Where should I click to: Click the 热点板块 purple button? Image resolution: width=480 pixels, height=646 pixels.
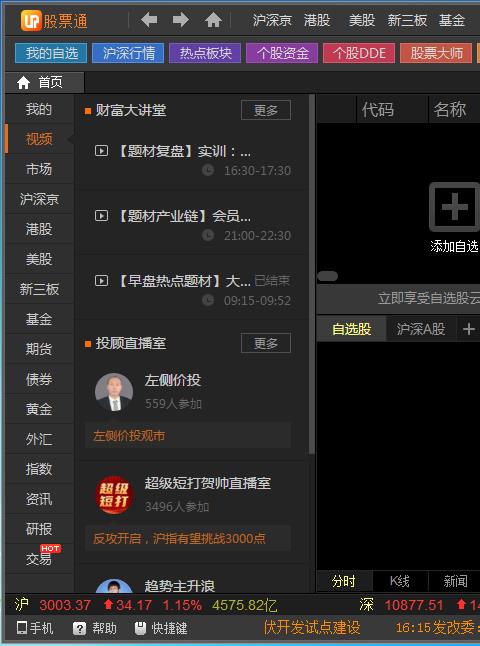point(205,53)
